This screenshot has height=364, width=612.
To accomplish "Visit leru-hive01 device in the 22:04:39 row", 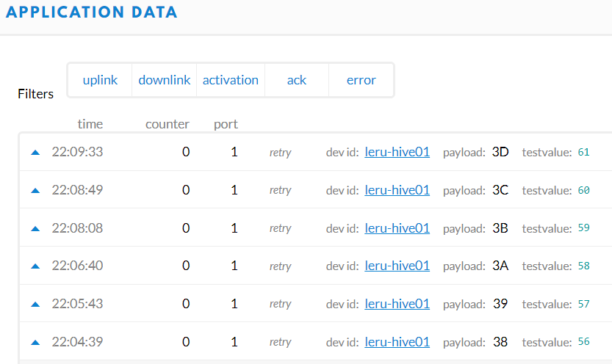I will coord(397,342).
